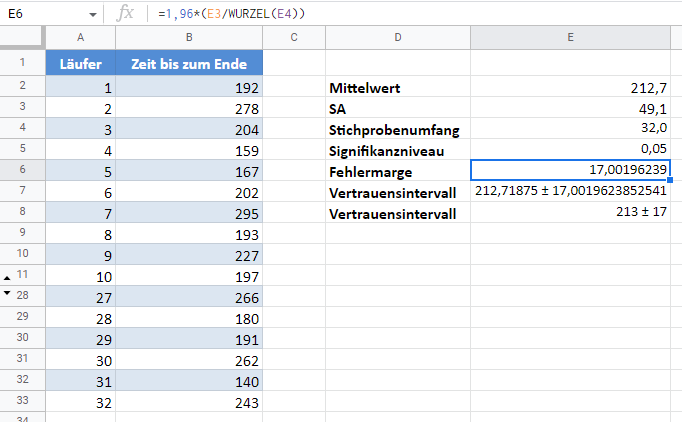Select column D header

click(x=398, y=37)
